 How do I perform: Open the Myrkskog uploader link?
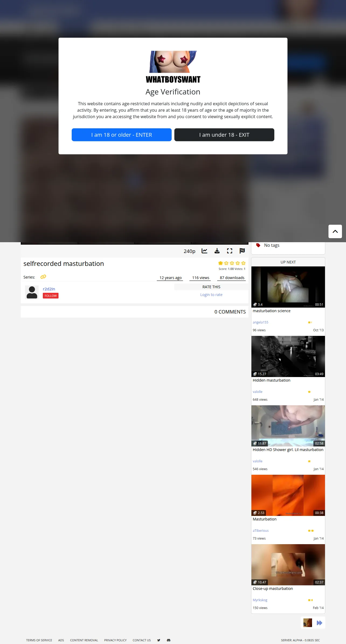coord(260,600)
